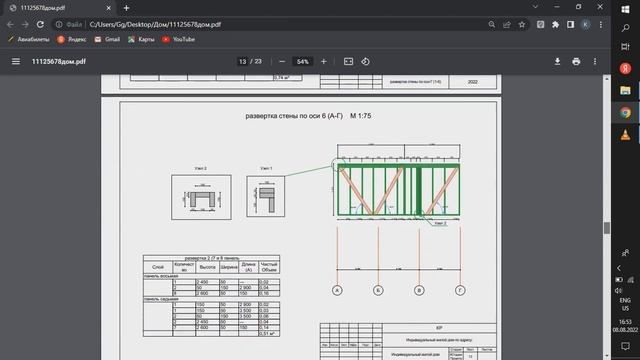Image resolution: width=640 pixels, height=360 pixels.
Task: Click the network tray icon
Action: tap(631, 280)
